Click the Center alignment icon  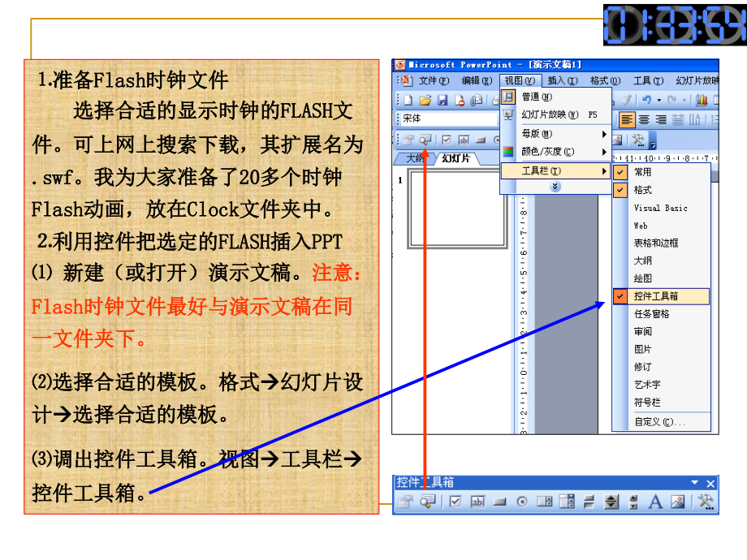click(x=644, y=119)
